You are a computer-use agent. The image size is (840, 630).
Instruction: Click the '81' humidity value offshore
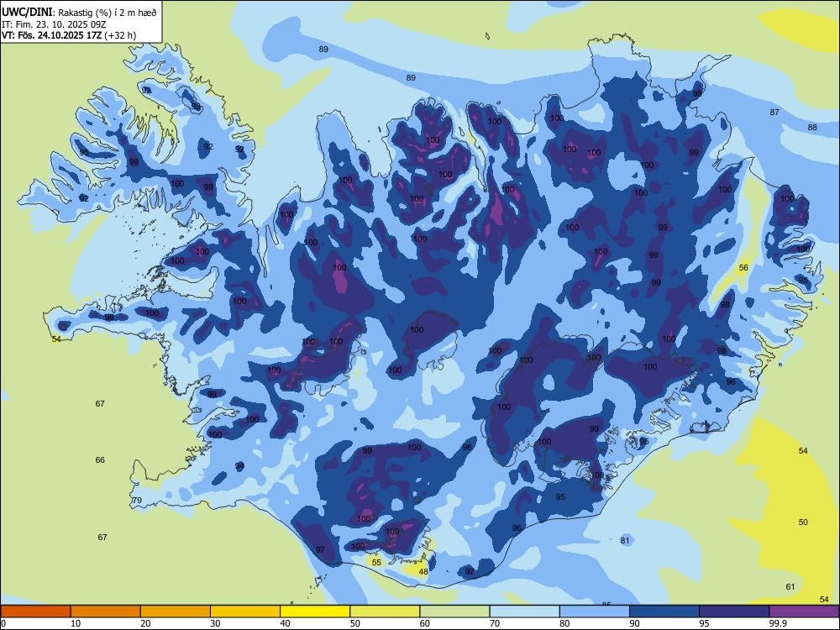click(x=625, y=540)
